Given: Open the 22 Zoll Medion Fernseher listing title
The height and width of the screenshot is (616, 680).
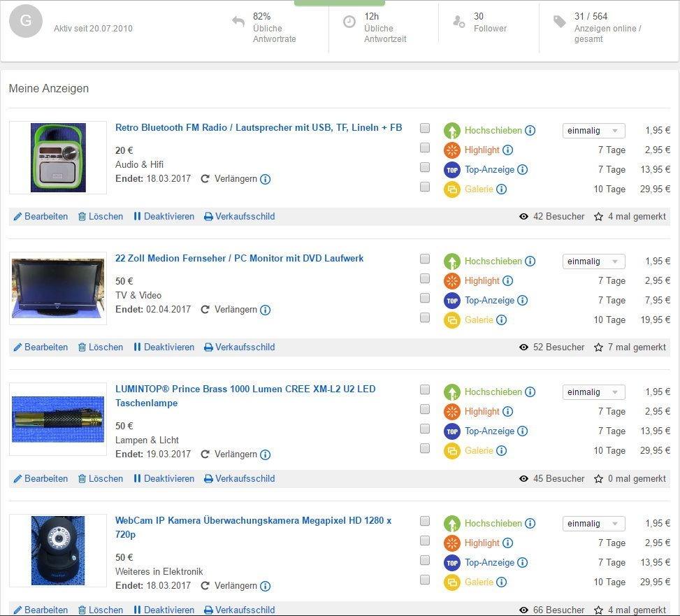Looking at the screenshot, I should (x=239, y=259).
